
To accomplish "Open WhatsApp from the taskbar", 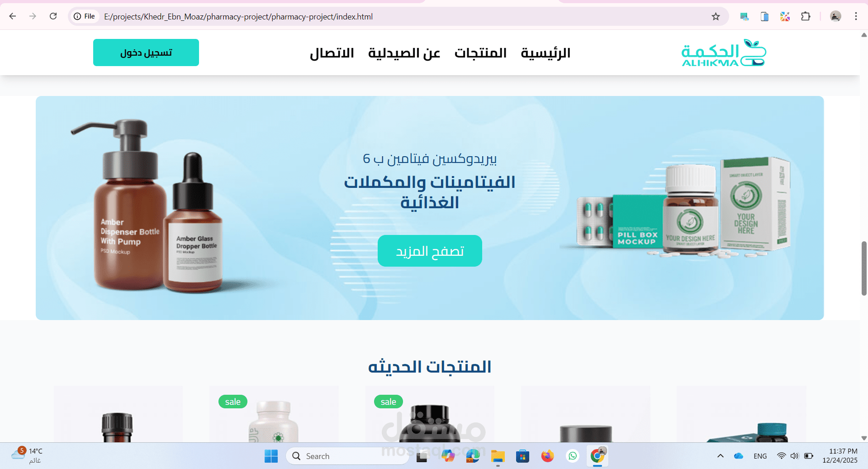I will (573, 456).
